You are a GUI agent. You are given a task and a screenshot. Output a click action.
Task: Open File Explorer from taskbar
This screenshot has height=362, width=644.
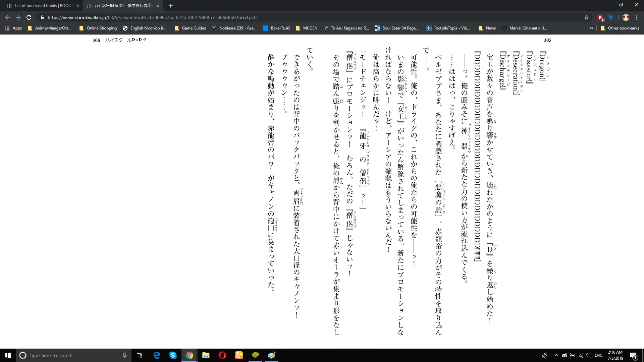point(206,355)
